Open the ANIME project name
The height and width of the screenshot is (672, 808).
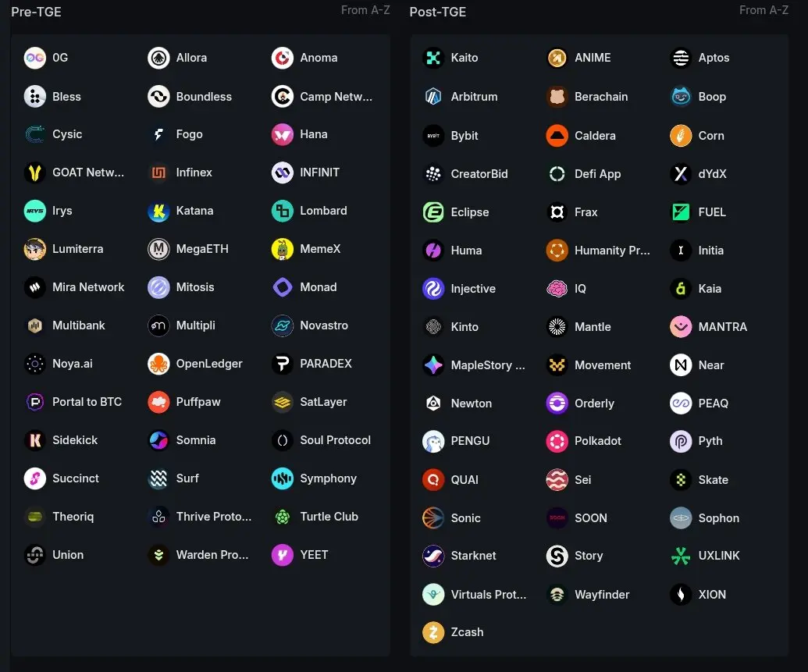[x=593, y=58]
